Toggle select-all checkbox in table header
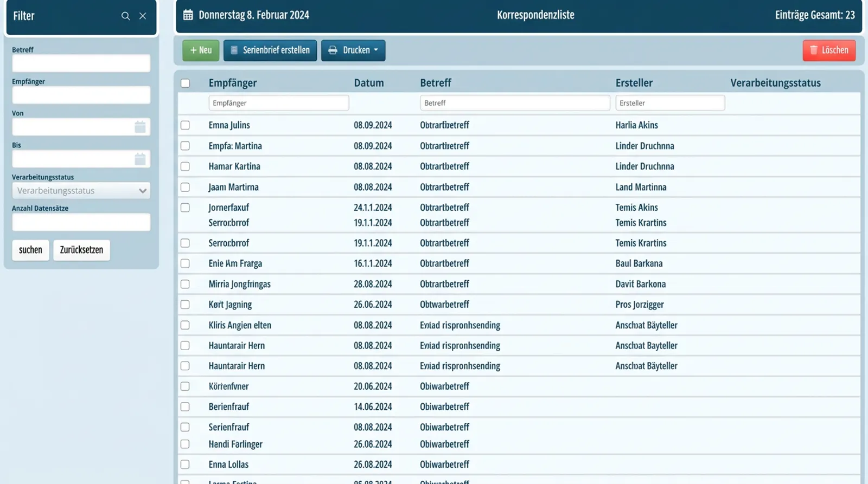This screenshot has width=868, height=484. point(186,83)
